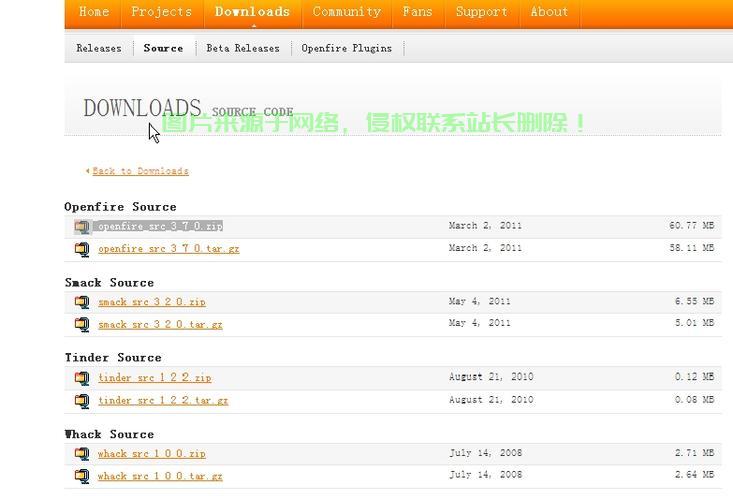Screen dimensions: 733x500
Task: Follow the Back to Downloads link
Action: click(x=140, y=171)
